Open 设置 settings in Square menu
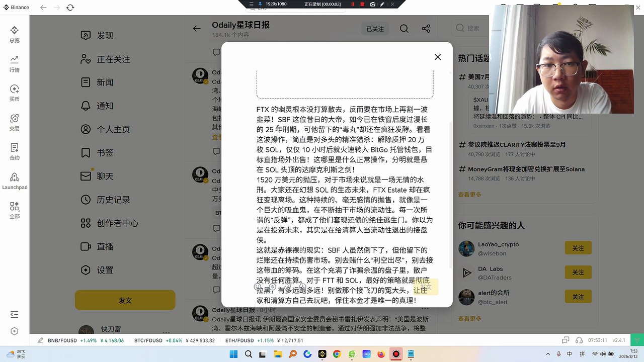The image size is (644, 362). [97, 270]
